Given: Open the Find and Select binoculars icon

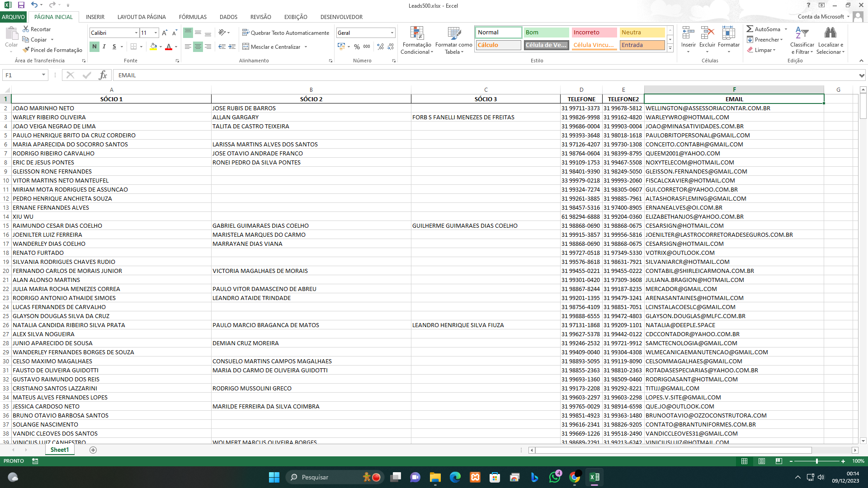Looking at the screenshot, I should tap(830, 33).
